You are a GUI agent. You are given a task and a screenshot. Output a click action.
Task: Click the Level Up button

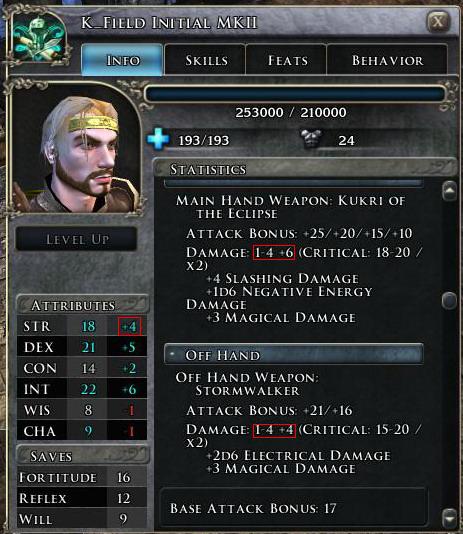tap(77, 239)
